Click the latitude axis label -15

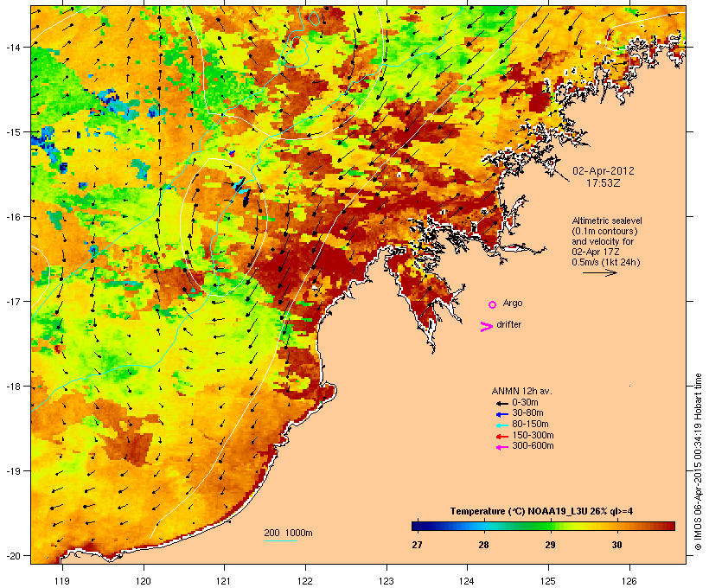(12, 132)
